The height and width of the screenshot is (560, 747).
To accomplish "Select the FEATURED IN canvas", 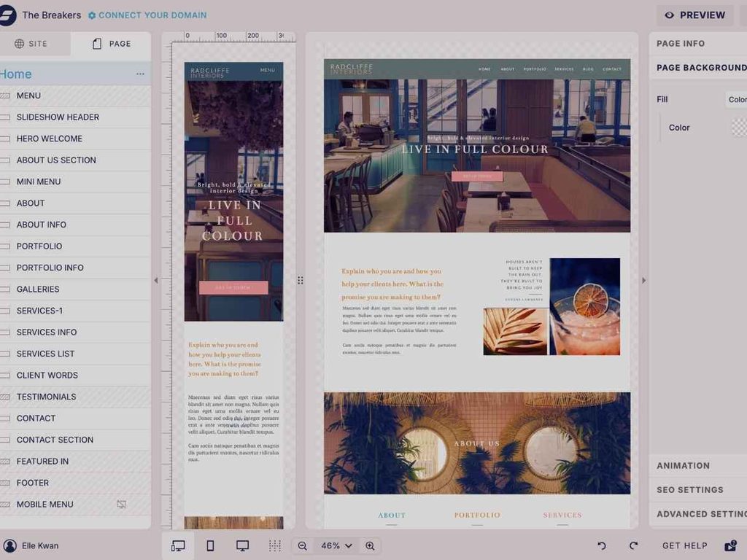I will pos(75,462).
